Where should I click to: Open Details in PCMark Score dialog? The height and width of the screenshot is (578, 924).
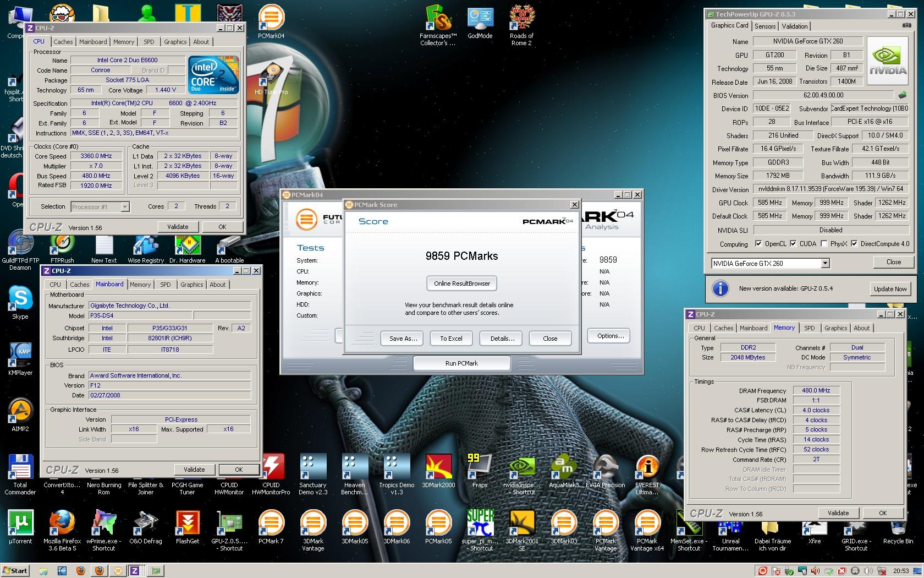[x=501, y=339]
